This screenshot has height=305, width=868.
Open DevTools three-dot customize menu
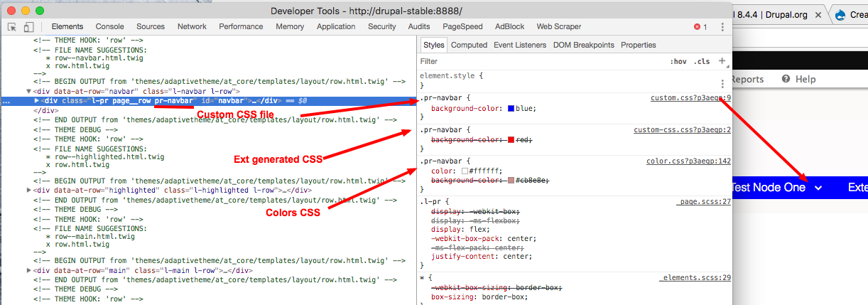[x=722, y=27]
